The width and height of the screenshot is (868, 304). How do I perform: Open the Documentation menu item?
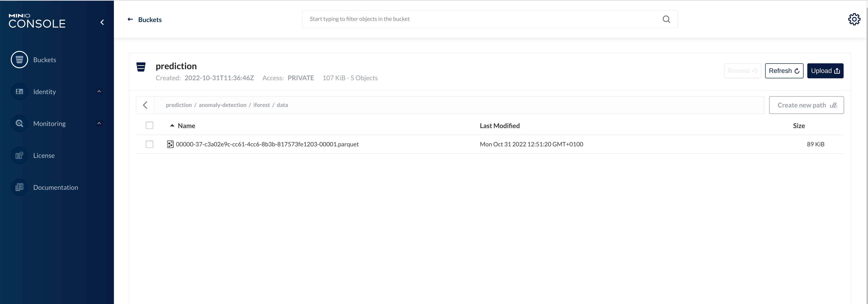click(56, 188)
